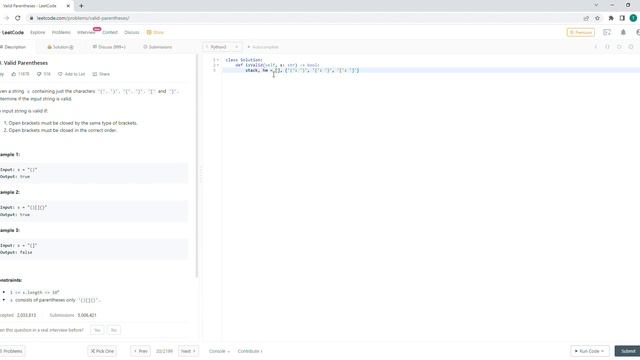
Task: Open the Python3 language dropdown
Action: pos(222,47)
